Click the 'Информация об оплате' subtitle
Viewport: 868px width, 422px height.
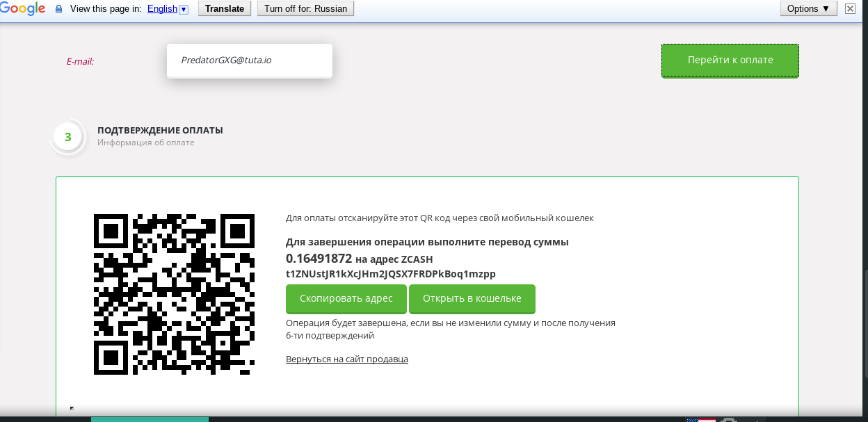click(x=146, y=143)
